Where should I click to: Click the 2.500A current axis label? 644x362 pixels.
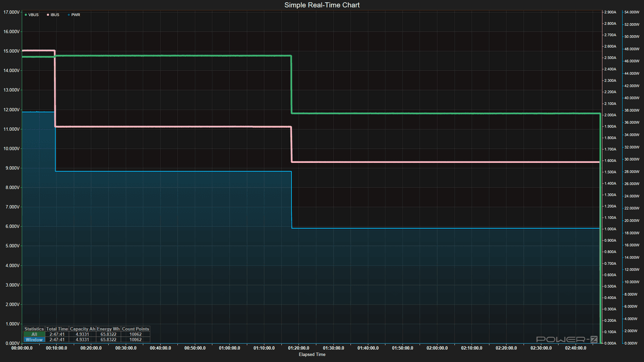(x=610, y=58)
